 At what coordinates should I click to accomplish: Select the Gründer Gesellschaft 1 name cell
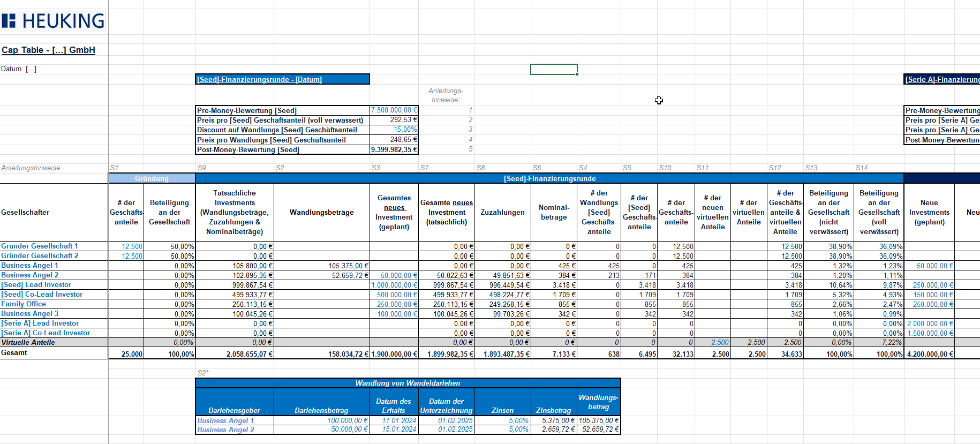click(x=40, y=246)
